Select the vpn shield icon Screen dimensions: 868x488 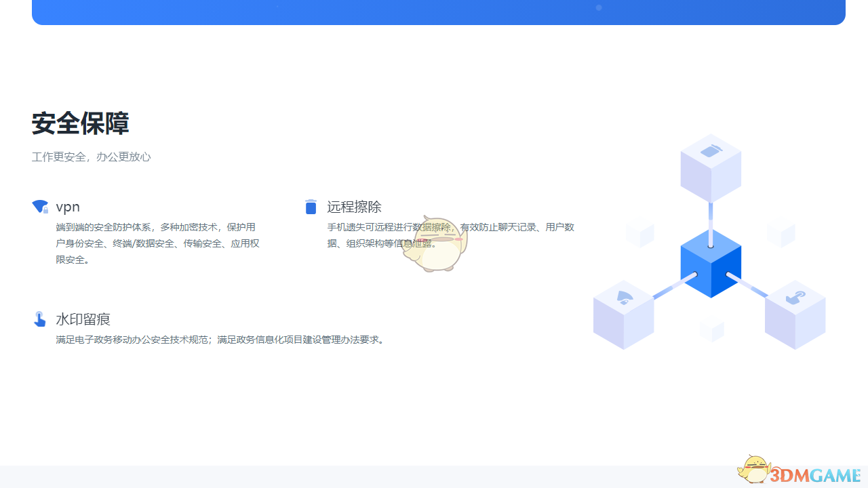[x=39, y=207]
